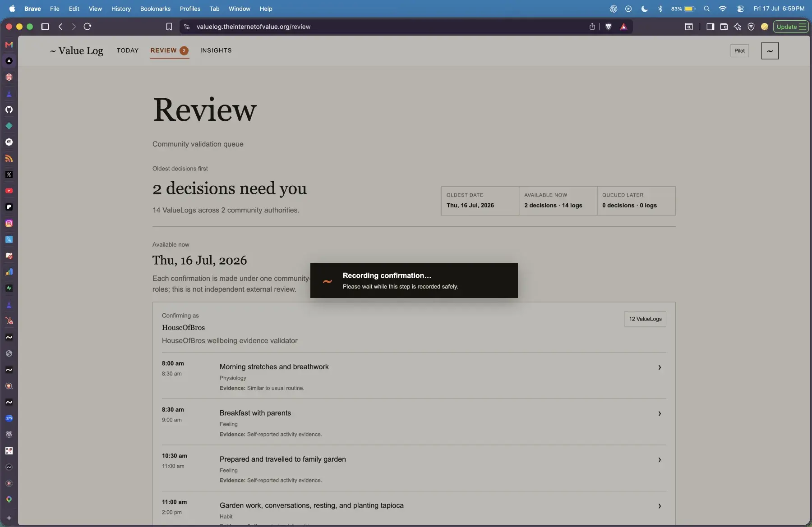Open the tilde profile menu button
Image resolution: width=812 pixels, height=527 pixels.
(770, 51)
